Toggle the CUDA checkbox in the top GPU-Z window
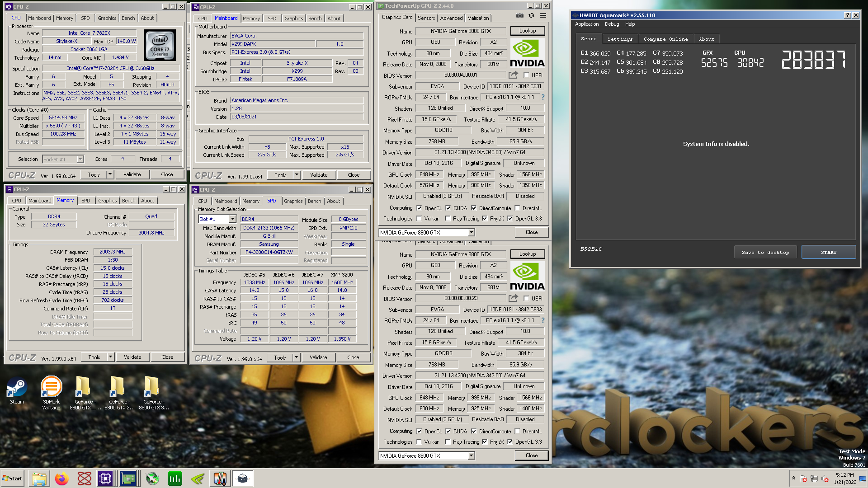 448,208
